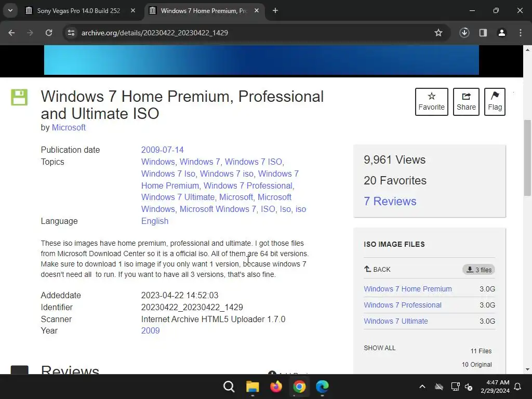Select identifier 20230422_20230422_1429 text
The image size is (532, 399).
tap(192, 308)
